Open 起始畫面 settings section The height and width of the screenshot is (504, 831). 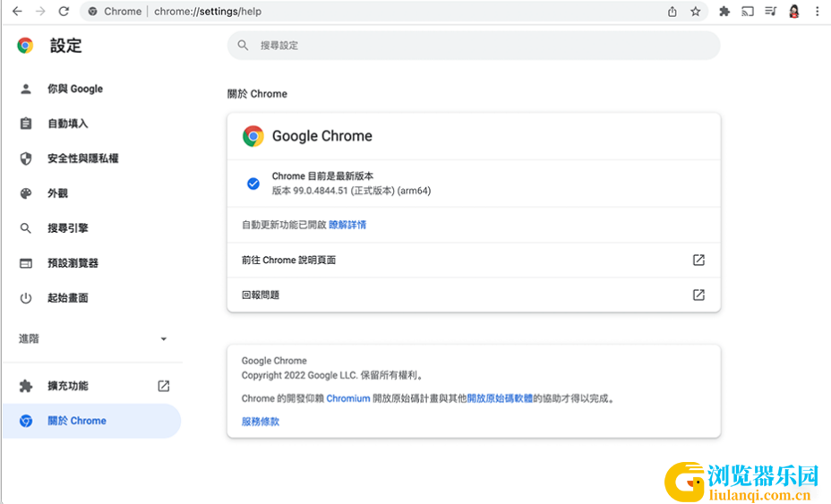91,298
